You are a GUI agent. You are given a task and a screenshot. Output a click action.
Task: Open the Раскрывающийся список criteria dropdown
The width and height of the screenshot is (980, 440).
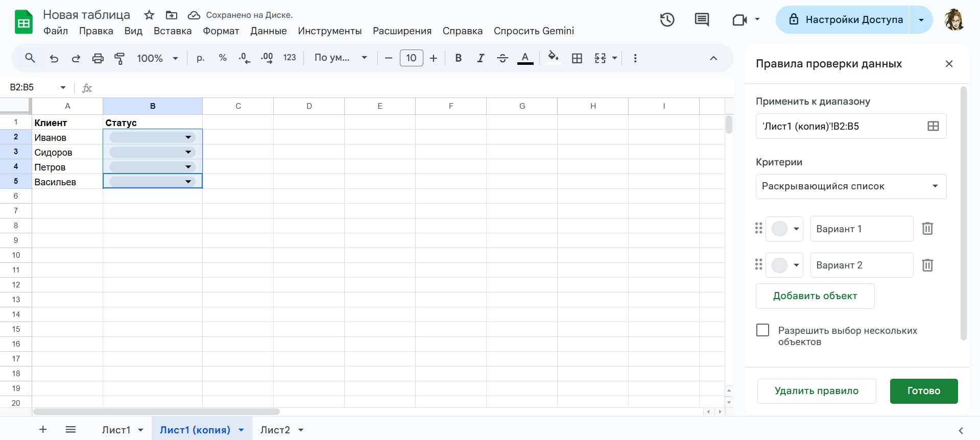[850, 186]
